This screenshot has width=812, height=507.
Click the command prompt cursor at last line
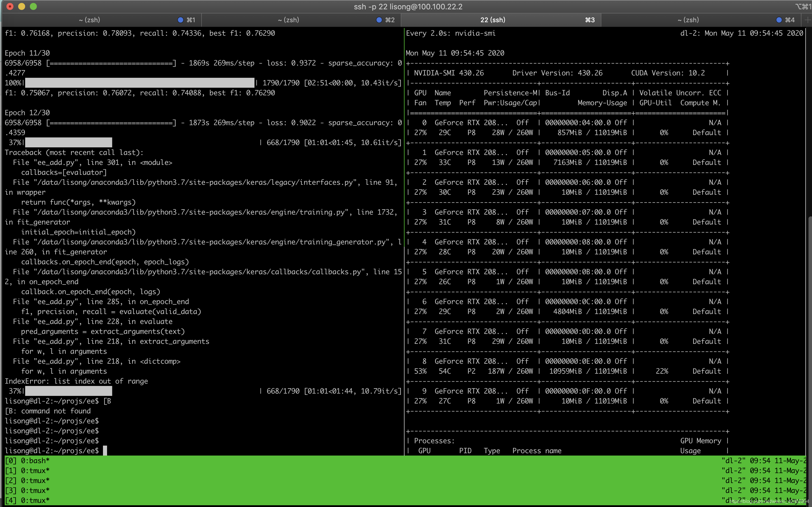click(105, 450)
